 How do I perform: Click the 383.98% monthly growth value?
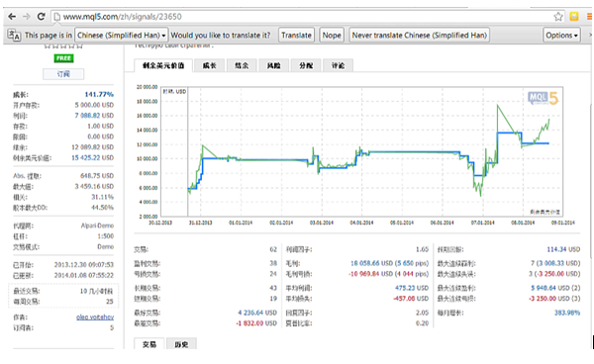tap(567, 313)
